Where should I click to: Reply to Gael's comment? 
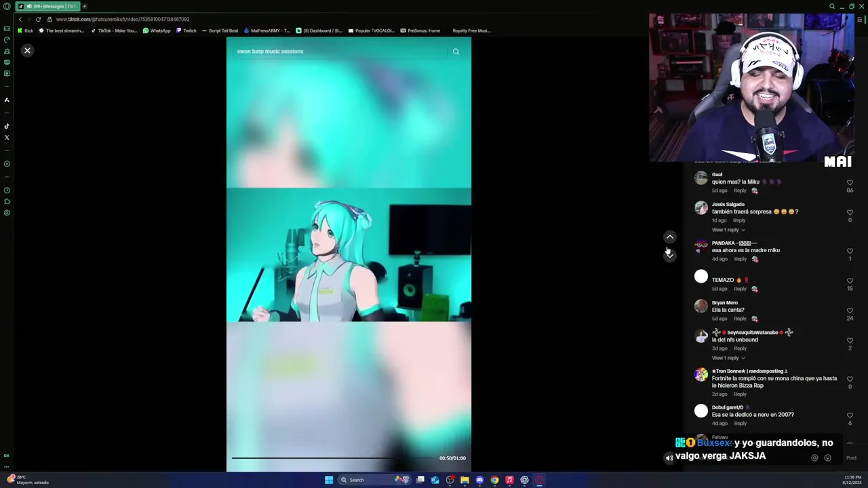coord(740,190)
